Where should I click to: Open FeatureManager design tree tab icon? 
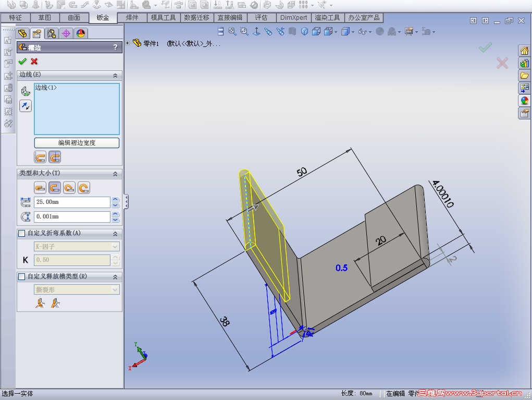click(x=23, y=33)
